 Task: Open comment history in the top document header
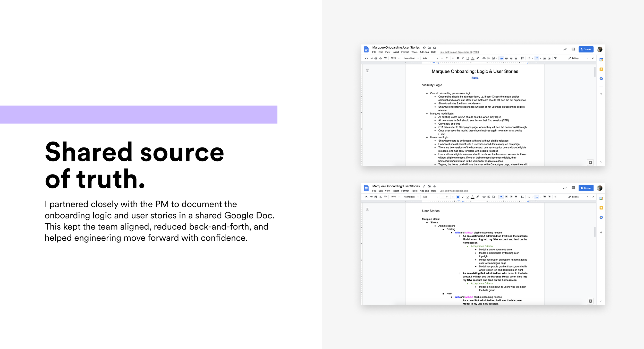tap(573, 49)
